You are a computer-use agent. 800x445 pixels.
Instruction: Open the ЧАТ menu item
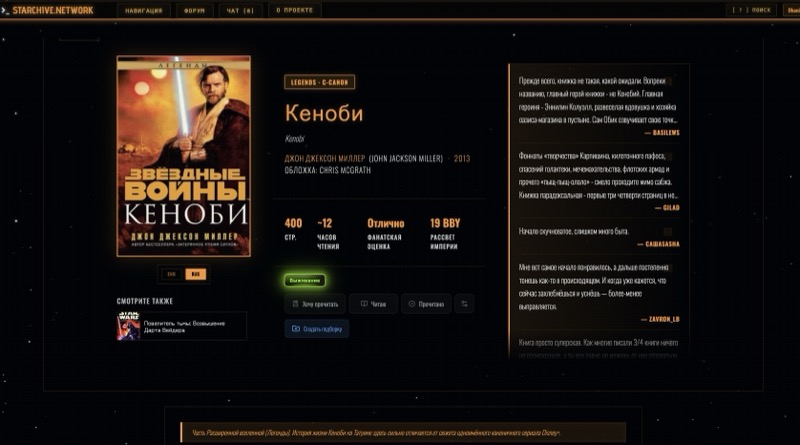click(x=240, y=11)
